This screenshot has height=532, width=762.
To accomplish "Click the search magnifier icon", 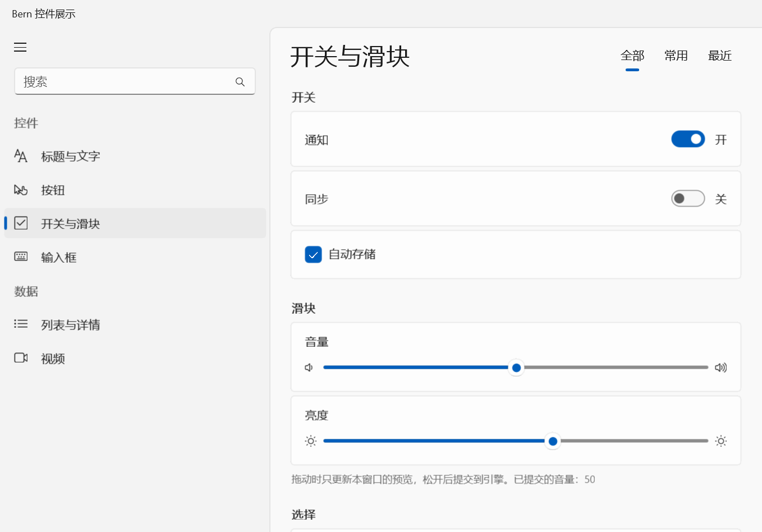I will pos(240,82).
